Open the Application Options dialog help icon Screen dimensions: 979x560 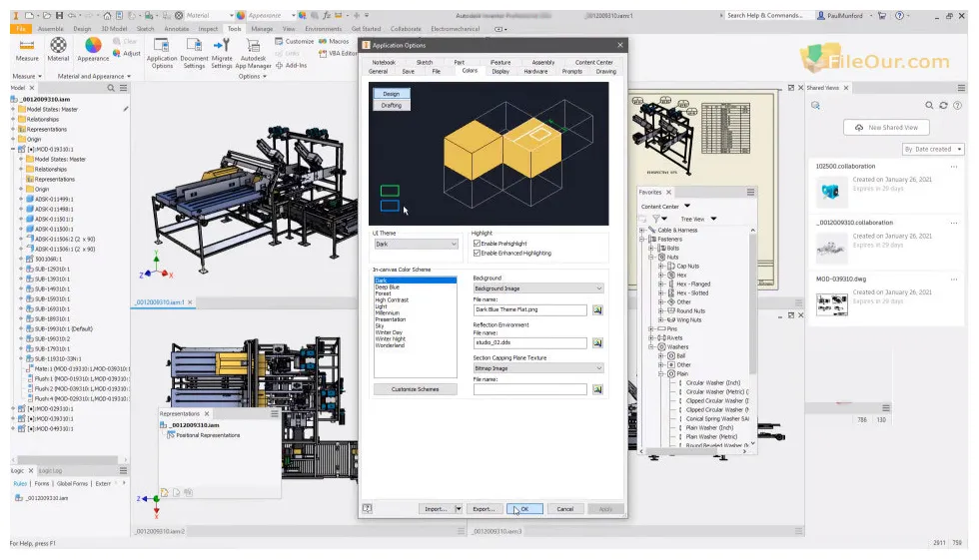(368, 509)
